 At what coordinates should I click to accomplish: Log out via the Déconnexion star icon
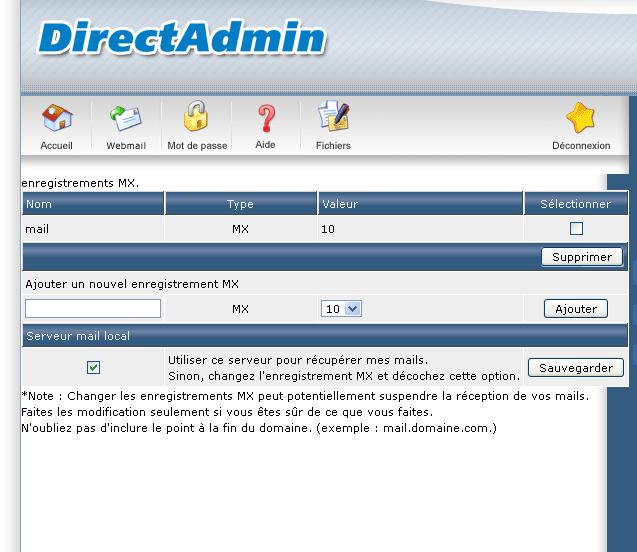coord(581,118)
